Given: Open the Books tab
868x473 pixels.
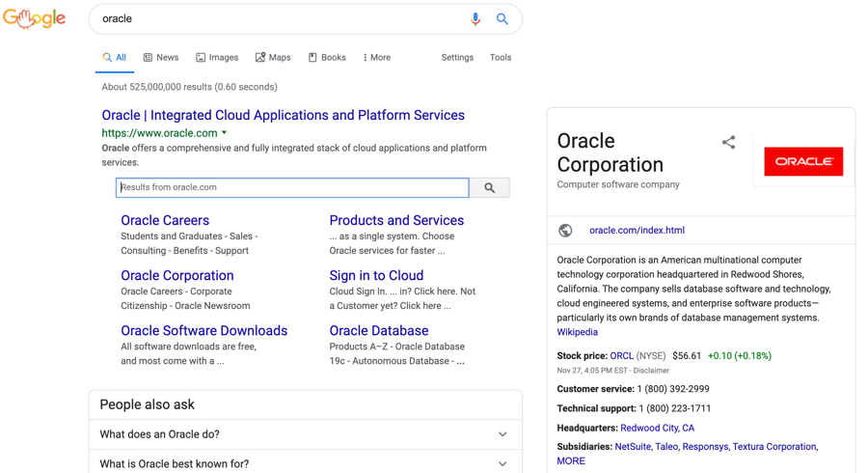Looking at the screenshot, I should (327, 58).
